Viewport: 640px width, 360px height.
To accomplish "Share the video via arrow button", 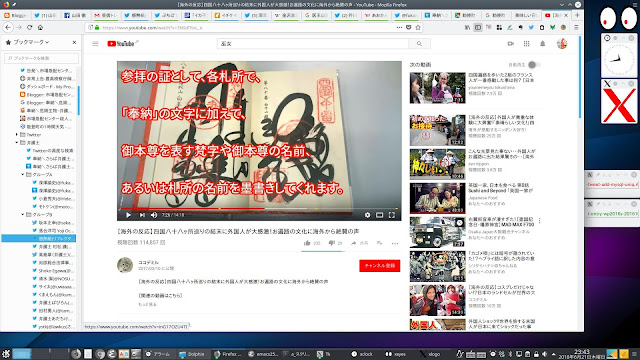I will [x=353, y=243].
